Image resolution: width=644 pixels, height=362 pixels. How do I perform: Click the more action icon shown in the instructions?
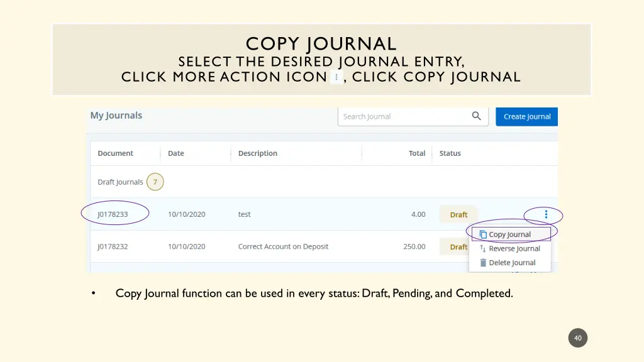pyautogui.click(x=337, y=77)
